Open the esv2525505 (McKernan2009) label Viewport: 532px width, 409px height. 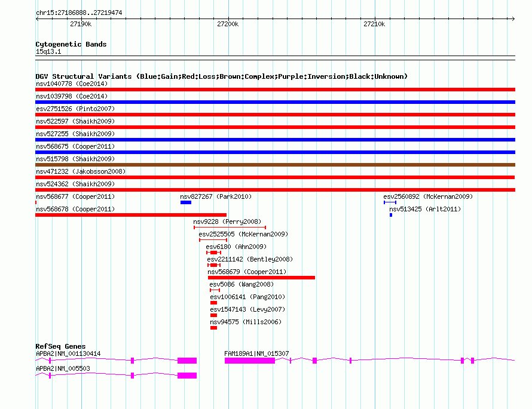pyautogui.click(x=243, y=234)
